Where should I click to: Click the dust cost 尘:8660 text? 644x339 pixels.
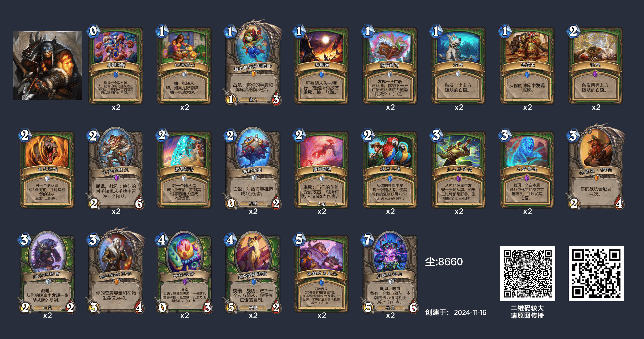(x=444, y=261)
